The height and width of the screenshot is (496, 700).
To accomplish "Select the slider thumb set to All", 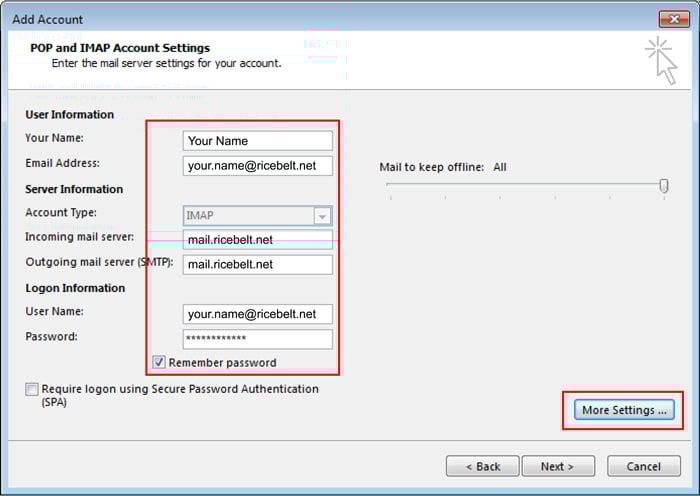I will [664, 186].
